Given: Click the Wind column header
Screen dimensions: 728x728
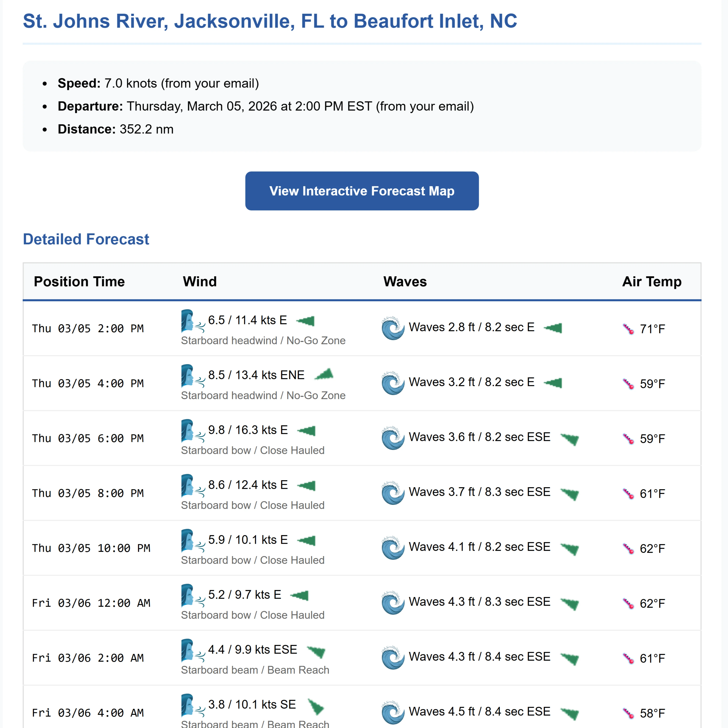Looking at the screenshot, I should 200,281.
